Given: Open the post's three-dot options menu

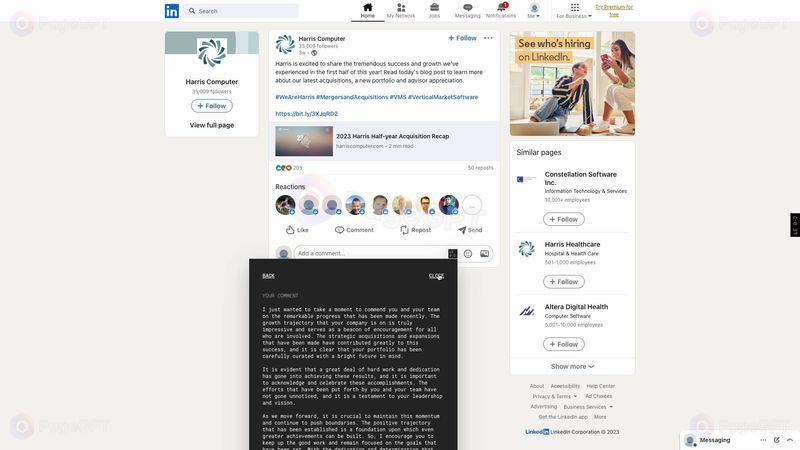Looking at the screenshot, I should click(488, 38).
